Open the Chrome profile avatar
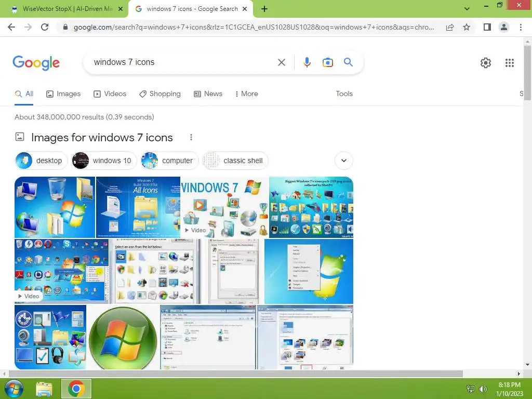The width and height of the screenshot is (532, 399). click(x=504, y=27)
